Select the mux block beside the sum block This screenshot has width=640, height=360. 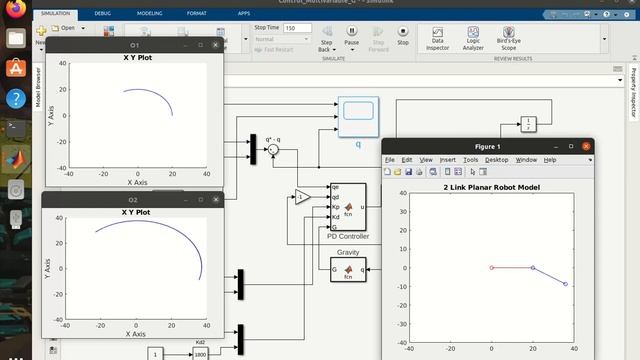coord(253,149)
